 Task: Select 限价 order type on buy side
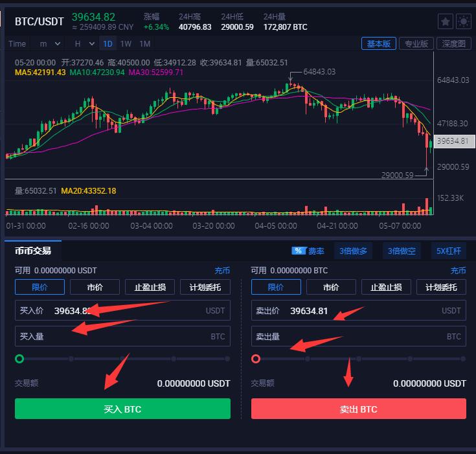[40, 287]
